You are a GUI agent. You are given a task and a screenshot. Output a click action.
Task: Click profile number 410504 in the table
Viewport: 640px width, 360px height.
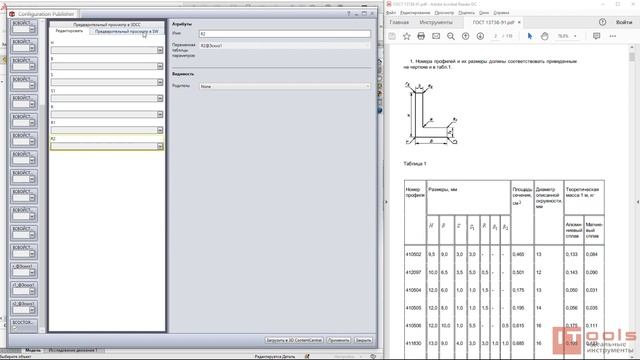pos(413,290)
